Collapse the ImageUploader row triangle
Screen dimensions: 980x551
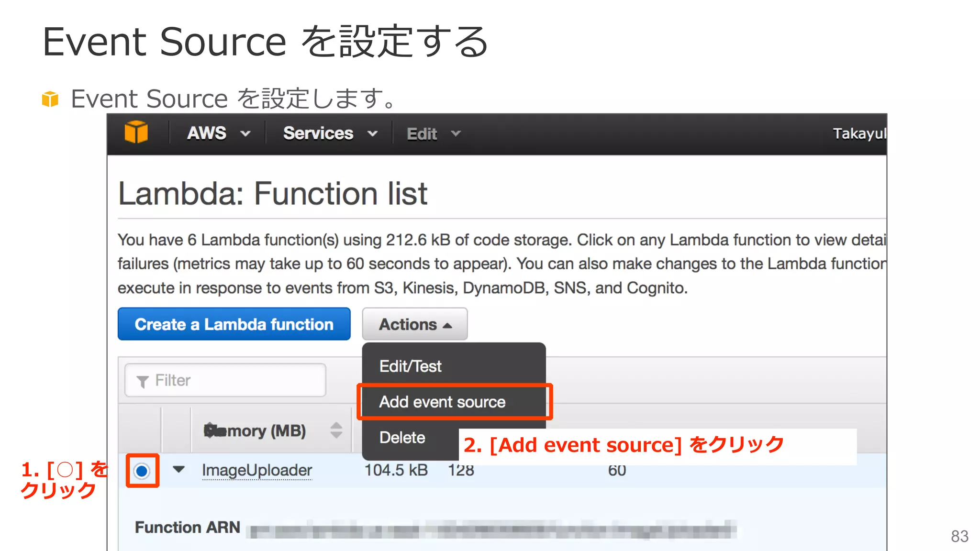178,469
